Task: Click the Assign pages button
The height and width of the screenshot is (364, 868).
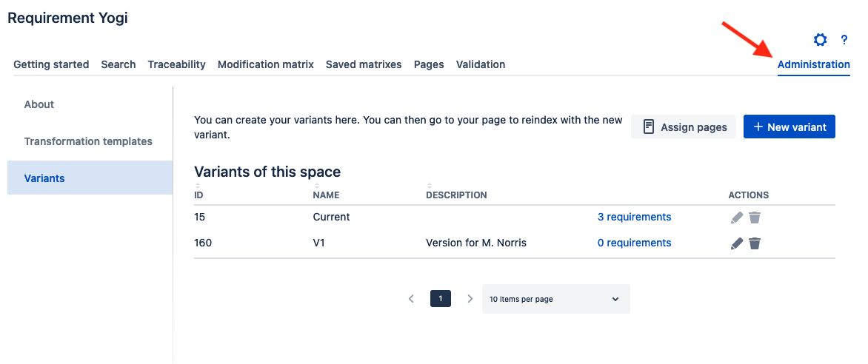Action: (x=684, y=127)
